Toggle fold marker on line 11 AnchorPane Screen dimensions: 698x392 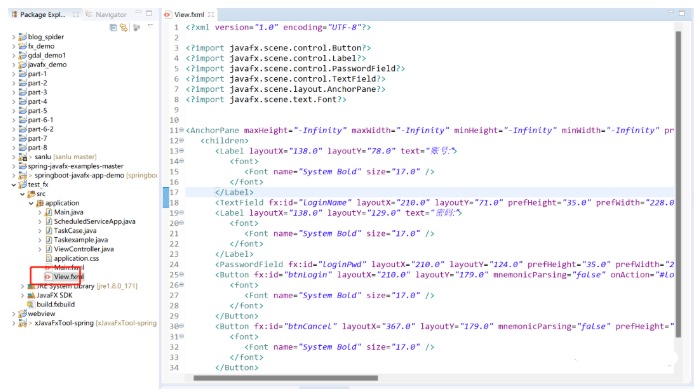point(181,130)
